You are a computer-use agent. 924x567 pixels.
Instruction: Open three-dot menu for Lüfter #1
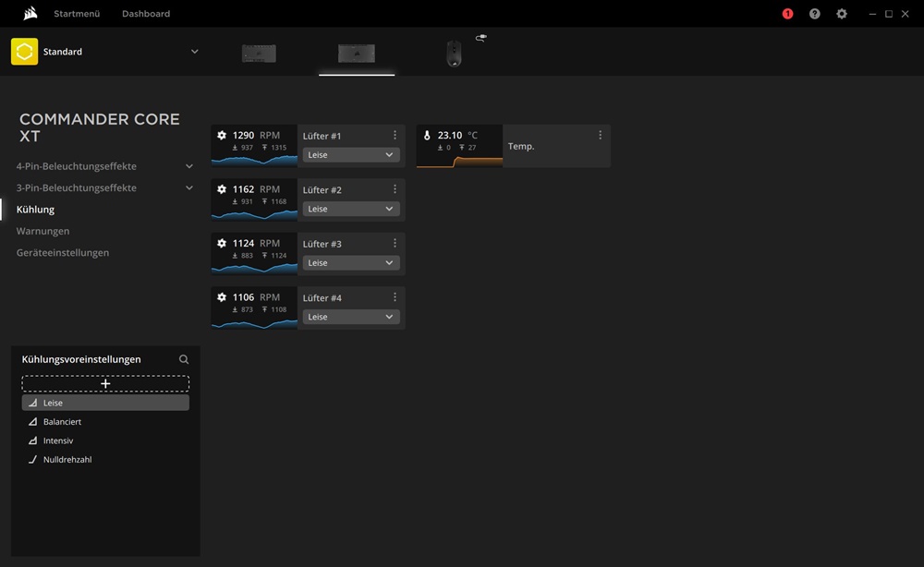[395, 135]
